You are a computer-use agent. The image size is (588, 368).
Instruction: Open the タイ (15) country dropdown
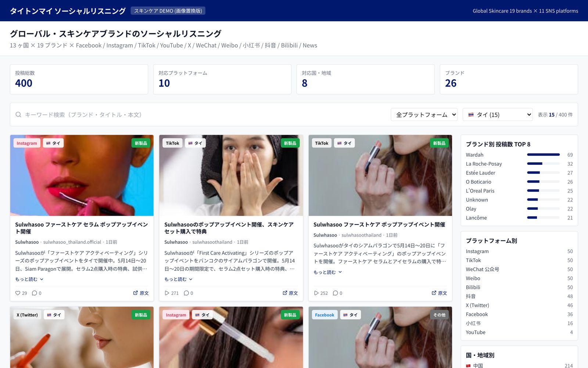(x=498, y=115)
